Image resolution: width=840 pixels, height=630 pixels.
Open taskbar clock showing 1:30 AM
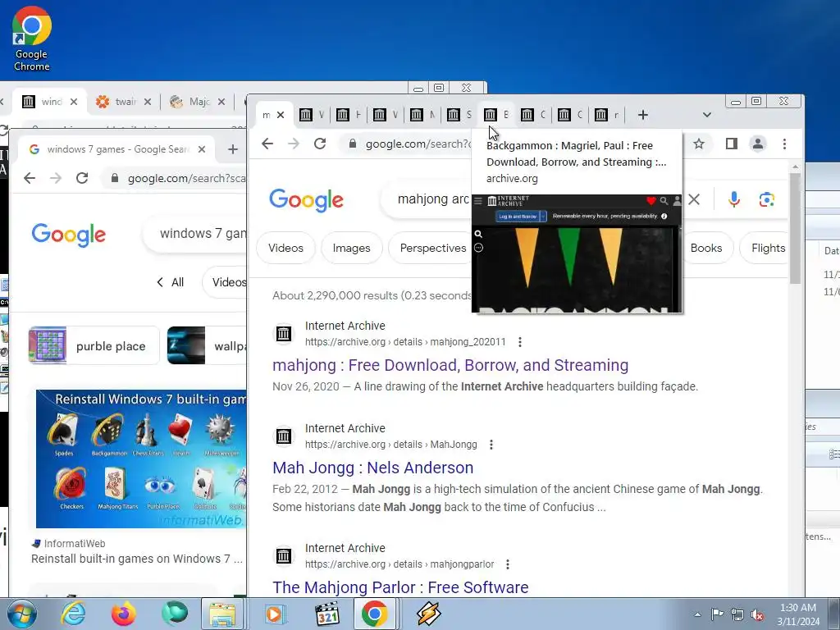point(798,614)
